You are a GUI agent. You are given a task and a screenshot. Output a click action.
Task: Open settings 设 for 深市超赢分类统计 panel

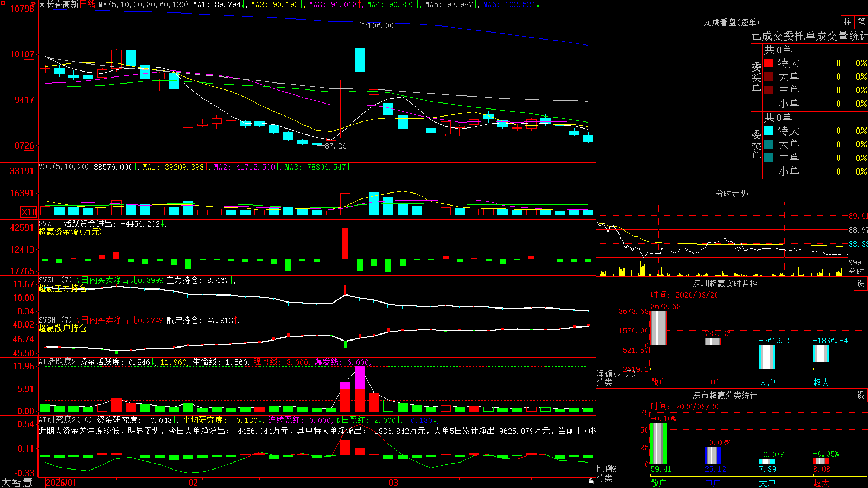pos(861,395)
